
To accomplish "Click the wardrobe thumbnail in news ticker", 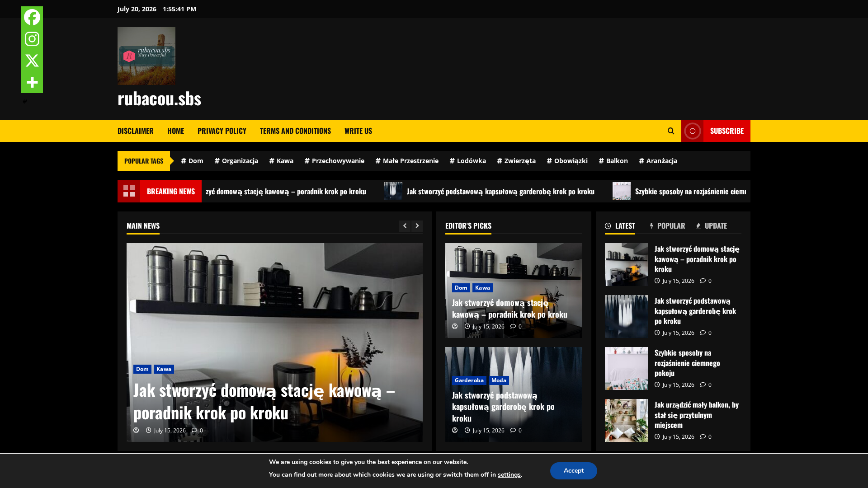I will [393, 191].
